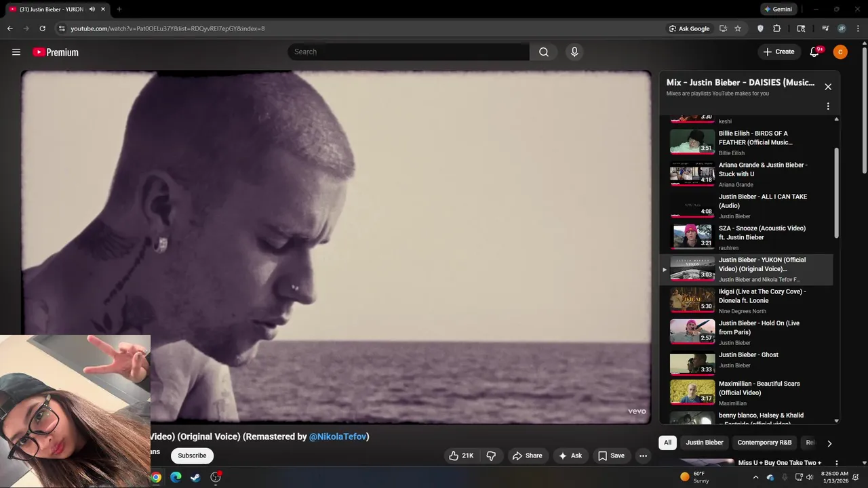
Task: Play Billie Eilish BIRDS OF A FEATHER
Action: point(746,142)
